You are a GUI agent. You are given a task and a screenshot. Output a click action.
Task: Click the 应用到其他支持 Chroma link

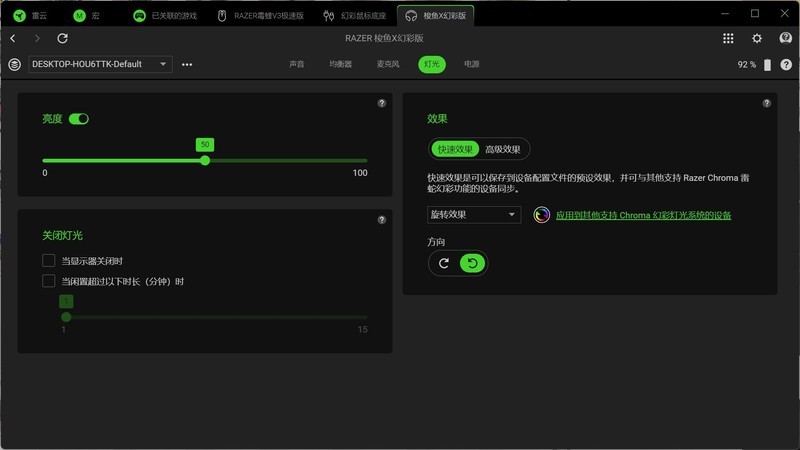pos(643,215)
